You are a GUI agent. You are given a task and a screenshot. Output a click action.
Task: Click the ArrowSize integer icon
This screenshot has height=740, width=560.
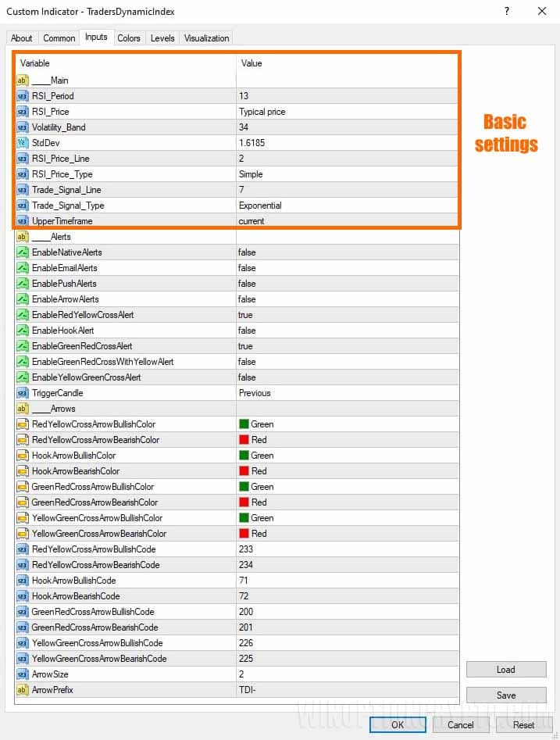[x=22, y=674]
